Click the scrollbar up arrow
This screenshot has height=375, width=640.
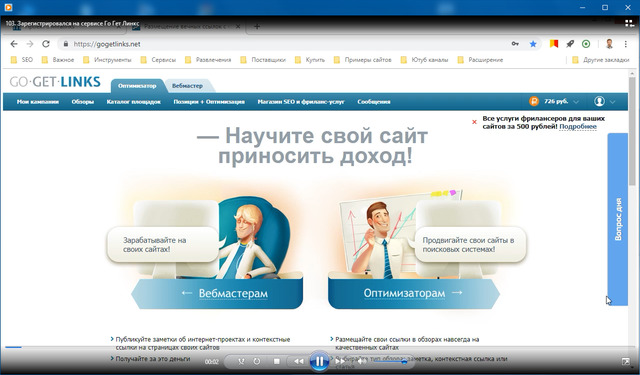tap(632, 73)
